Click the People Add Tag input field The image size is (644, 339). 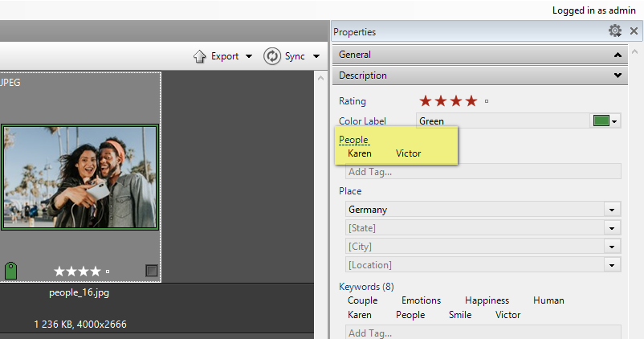click(x=482, y=171)
